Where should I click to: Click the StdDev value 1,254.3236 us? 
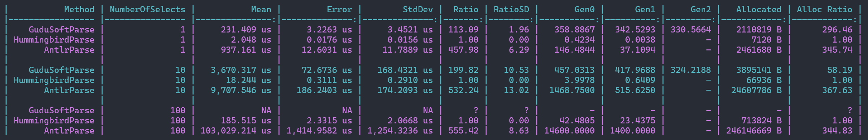(x=400, y=131)
